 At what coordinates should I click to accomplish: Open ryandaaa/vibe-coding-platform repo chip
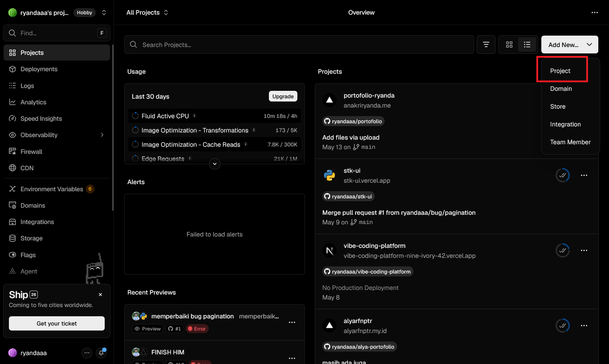click(368, 271)
